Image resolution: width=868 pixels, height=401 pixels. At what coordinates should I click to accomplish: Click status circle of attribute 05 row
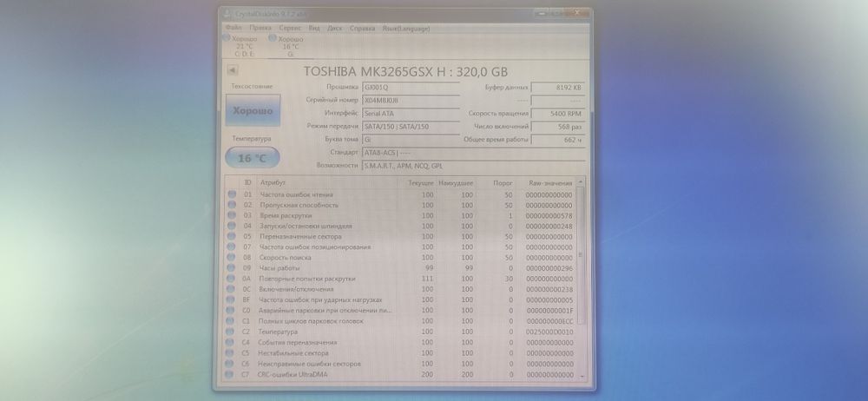tap(232, 236)
